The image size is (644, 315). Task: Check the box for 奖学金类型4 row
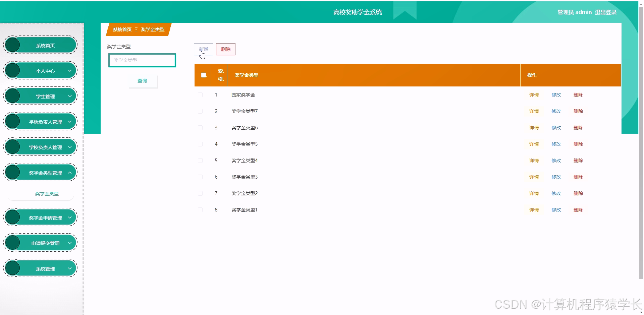(200, 161)
